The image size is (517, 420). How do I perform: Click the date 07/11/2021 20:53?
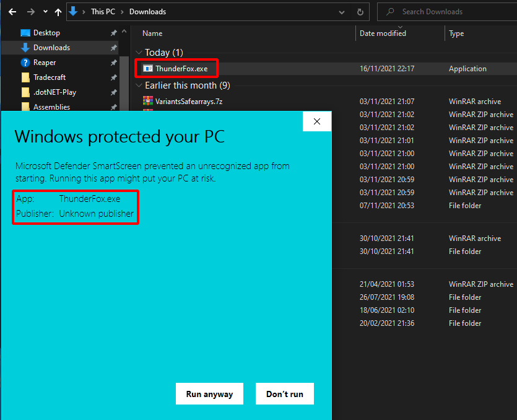click(387, 206)
